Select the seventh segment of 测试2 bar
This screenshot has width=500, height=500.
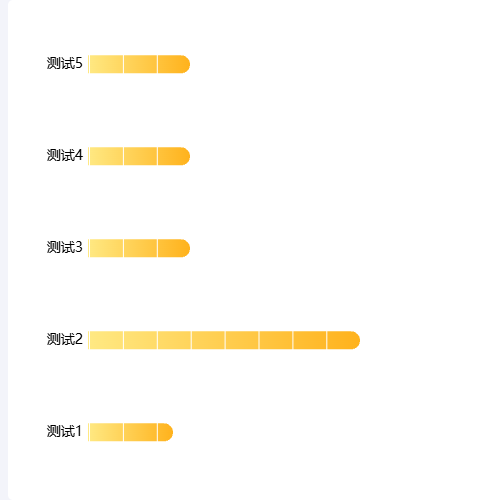pos(310,340)
